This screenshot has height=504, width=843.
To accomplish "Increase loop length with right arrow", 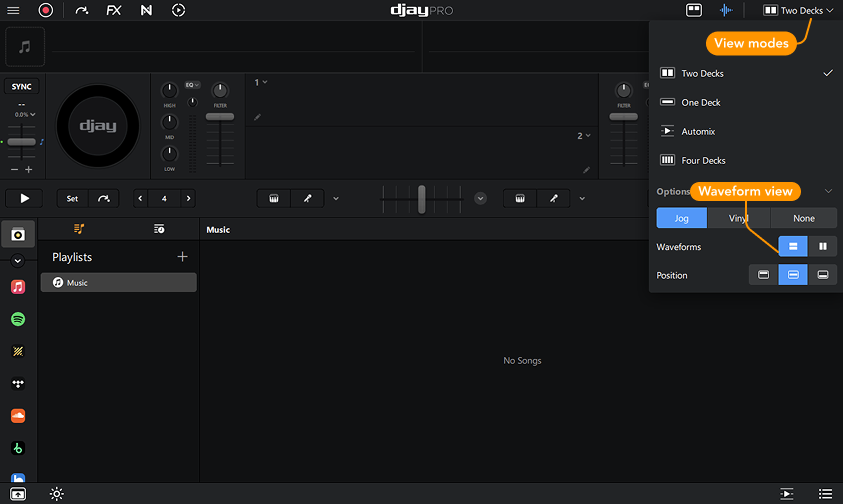I will 188,198.
